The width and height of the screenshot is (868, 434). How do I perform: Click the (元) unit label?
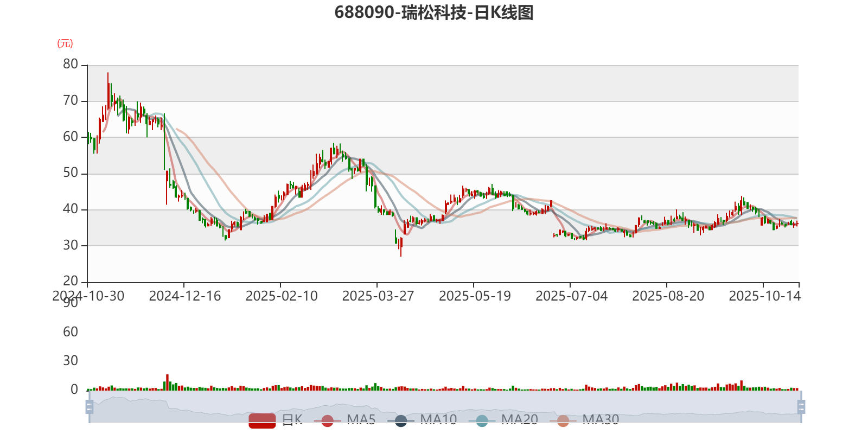point(65,43)
